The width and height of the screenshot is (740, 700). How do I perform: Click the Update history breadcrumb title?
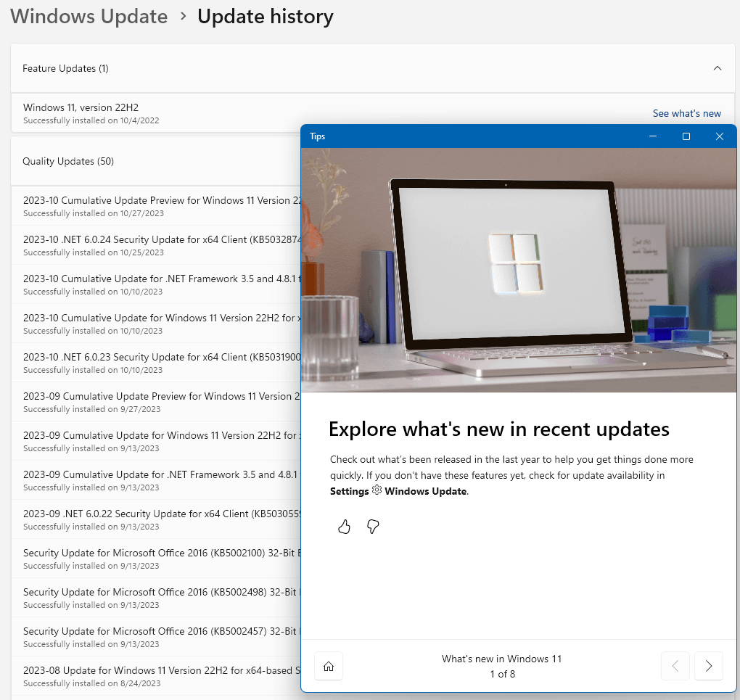point(266,17)
